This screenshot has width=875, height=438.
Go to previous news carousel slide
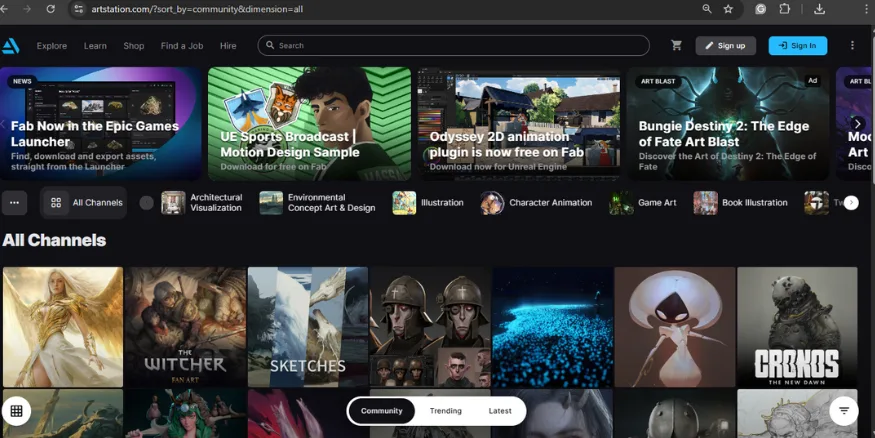[x=3, y=124]
